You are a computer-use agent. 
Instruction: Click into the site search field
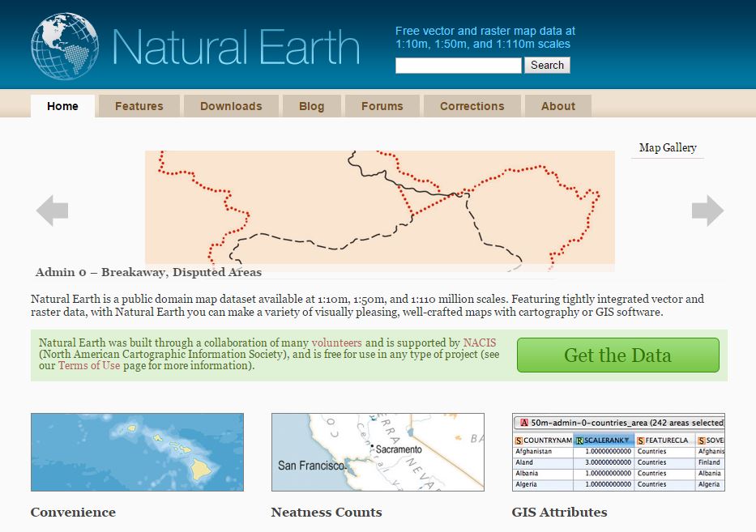pos(458,65)
